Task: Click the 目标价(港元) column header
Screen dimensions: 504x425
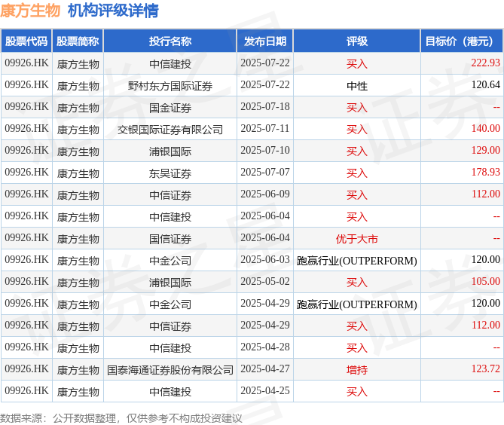Action: tap(462, 41)
